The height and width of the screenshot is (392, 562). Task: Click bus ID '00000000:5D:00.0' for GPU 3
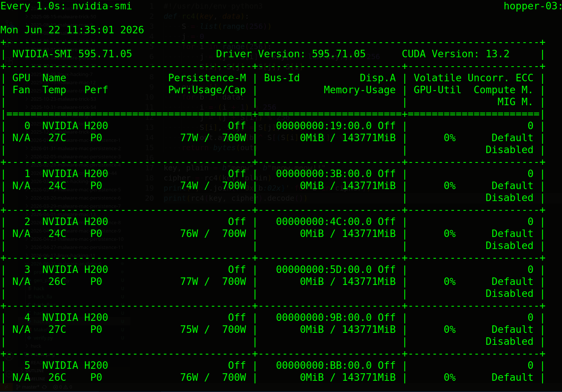click(x=324, y=270)
